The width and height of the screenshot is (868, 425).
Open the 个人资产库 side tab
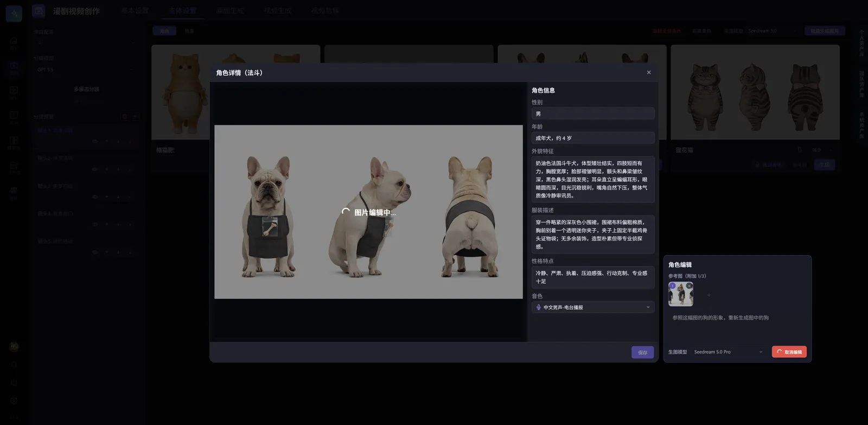[861, 43]
